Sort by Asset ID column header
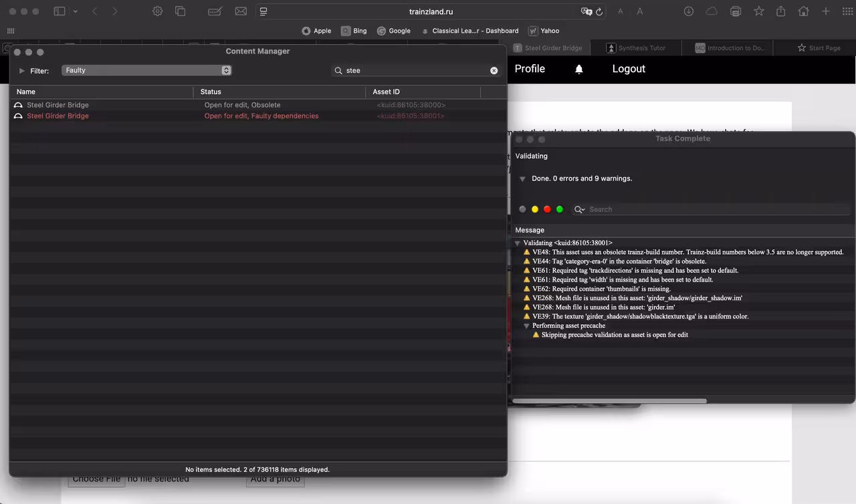856x504 pixels. pos(423,92)
